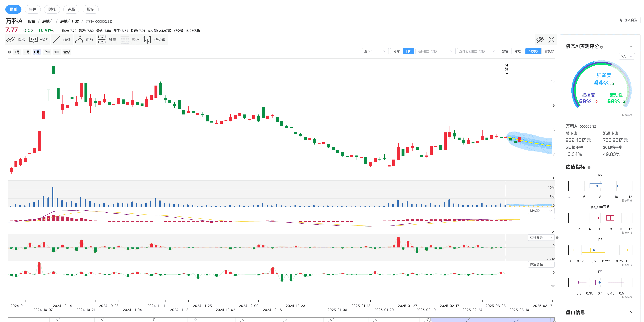Open the 选择行业叠加指标 dropdown
644x322 pixels.
click(477, 51)
